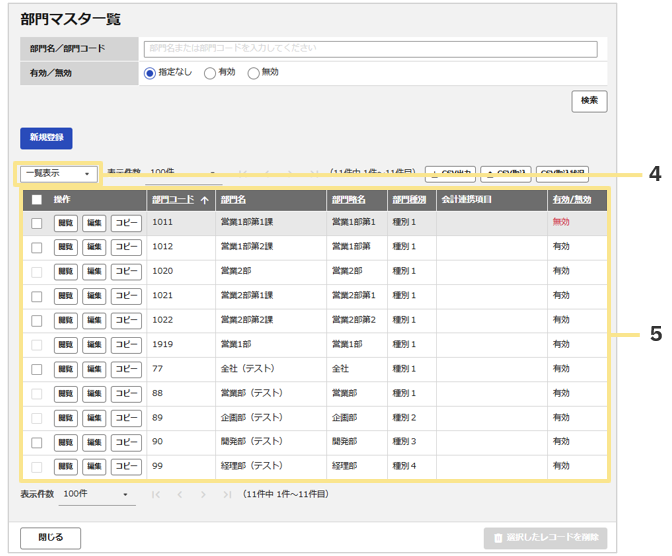Screen dimensions: 672x556
Task: Click コピー button for row 1919
Action: point(126,346)
